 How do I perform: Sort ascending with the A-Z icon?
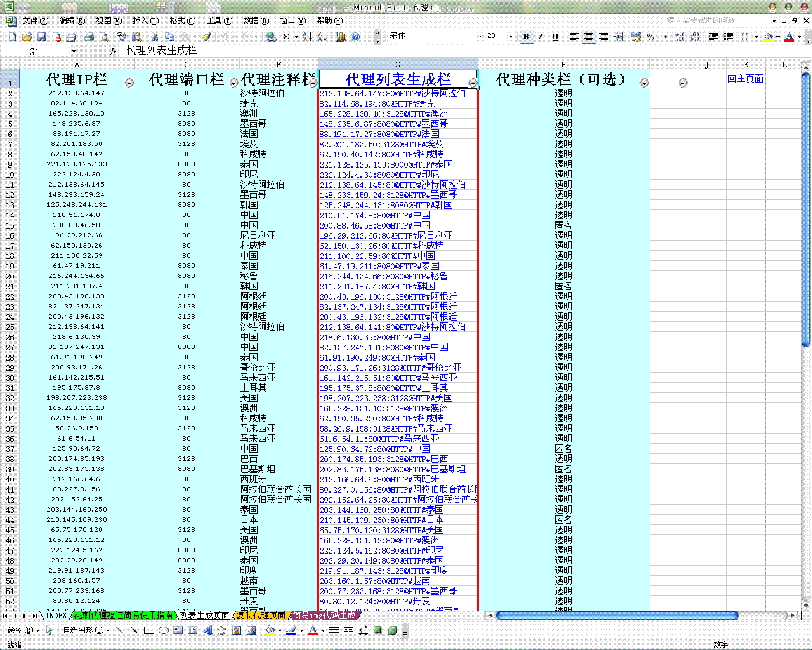307,37
